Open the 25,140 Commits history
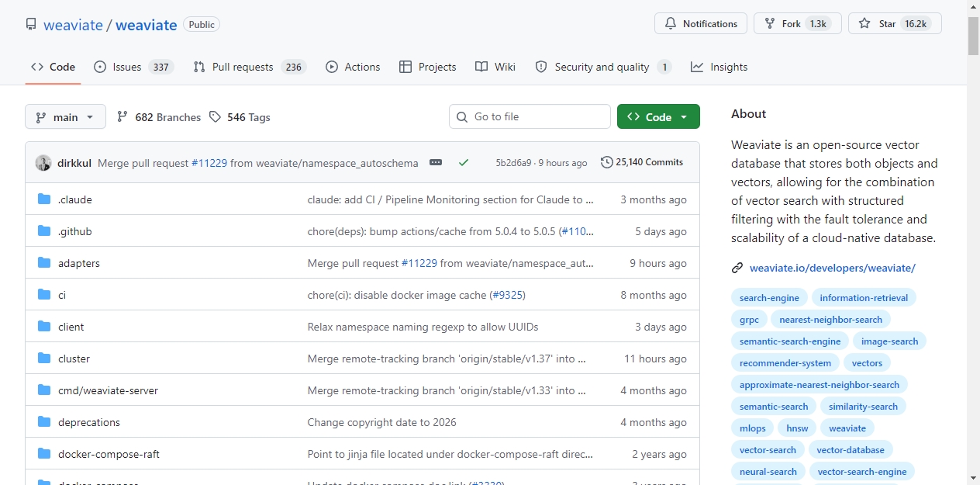This screenshot has width=980, height=485. pos(642,162)
